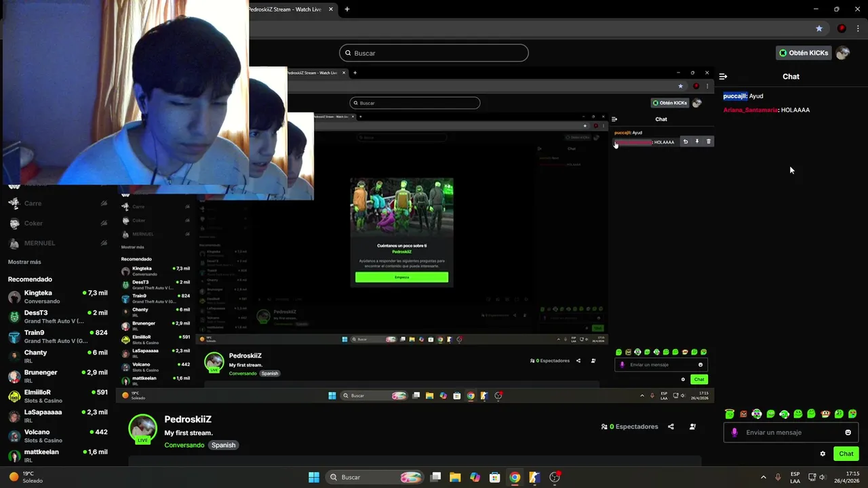Viewport: 868px width, 488px height.
Task: Open recommended channel Kingteka
Action: click(58, 297)
